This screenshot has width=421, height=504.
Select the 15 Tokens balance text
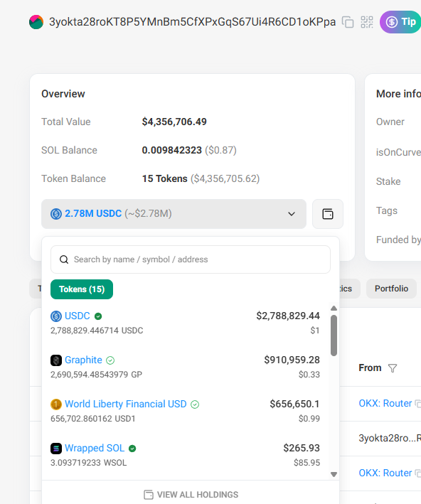165,178
